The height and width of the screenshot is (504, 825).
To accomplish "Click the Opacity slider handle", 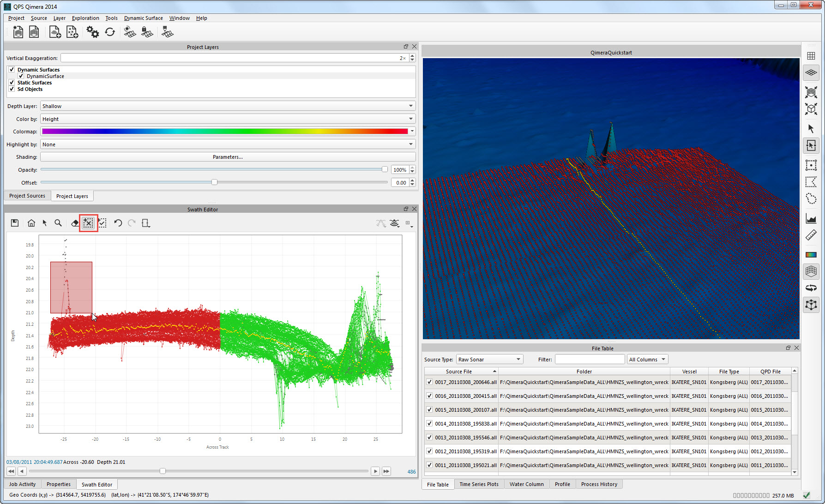I will 385,169.
